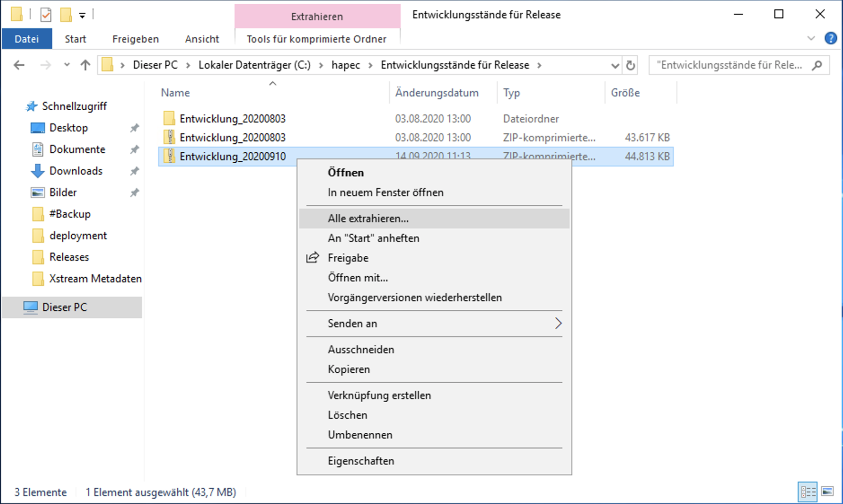The height and width of the screenshot is (504, 843).
Task: Click the Back navigation arrow
Action: (19, 65)
